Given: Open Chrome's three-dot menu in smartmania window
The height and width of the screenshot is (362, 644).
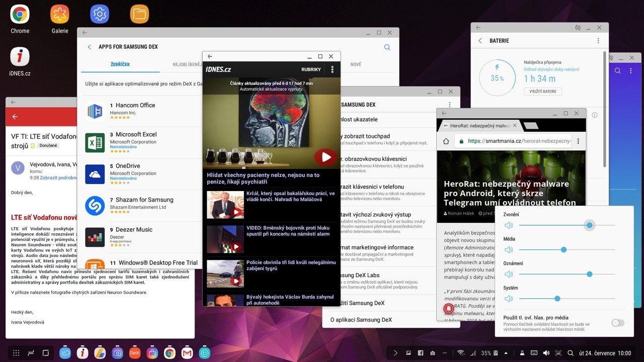Looking at the screenshot, I should click(578, 141).
